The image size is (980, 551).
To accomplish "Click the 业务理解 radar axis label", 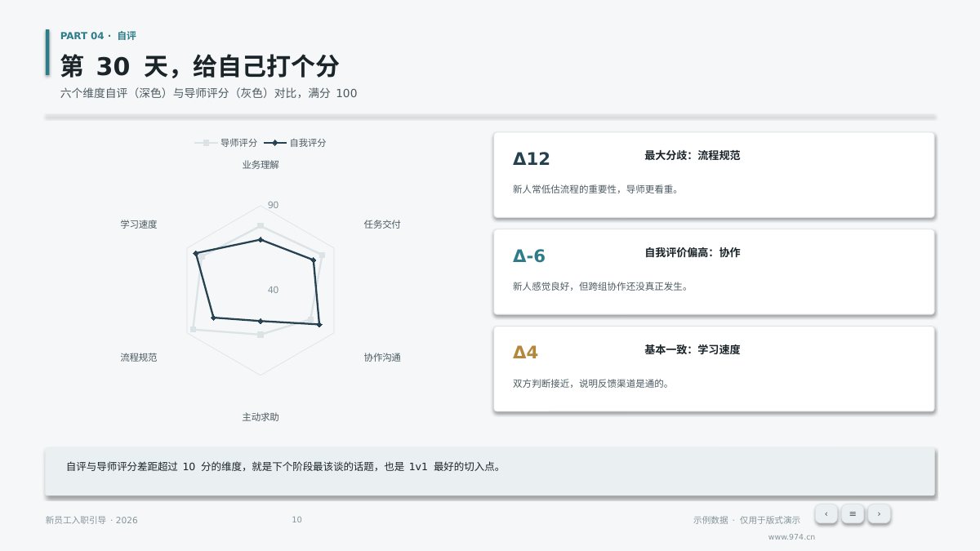I will (261, 165).
